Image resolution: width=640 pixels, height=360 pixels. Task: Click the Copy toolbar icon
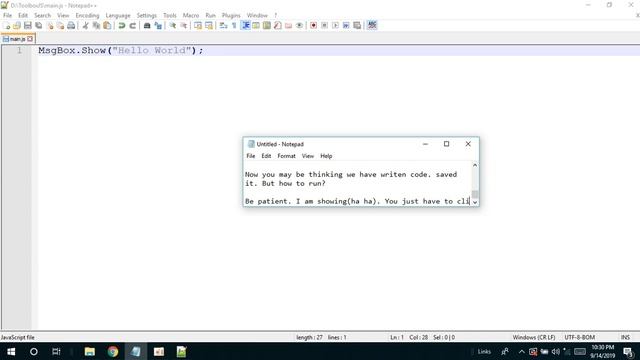pos(96,26)
